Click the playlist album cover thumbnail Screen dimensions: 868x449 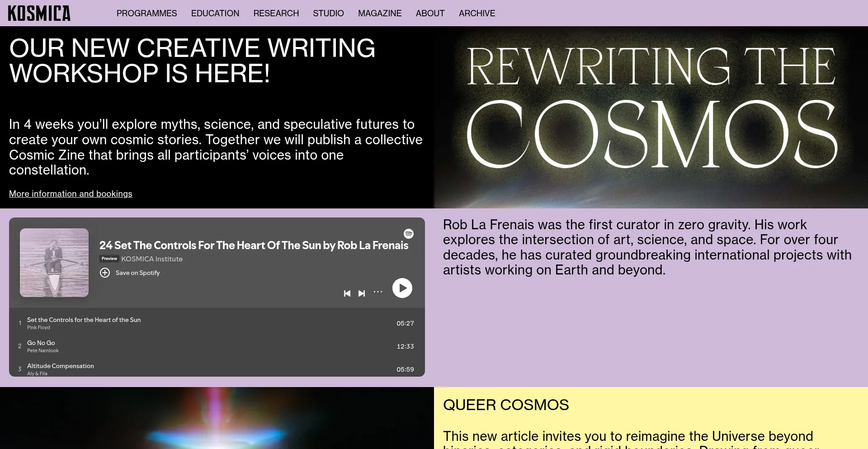(x=54, y=263)
